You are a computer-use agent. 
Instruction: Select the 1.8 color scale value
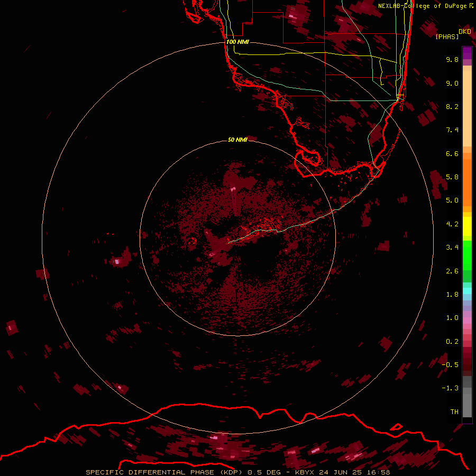(x=452, y=295)
